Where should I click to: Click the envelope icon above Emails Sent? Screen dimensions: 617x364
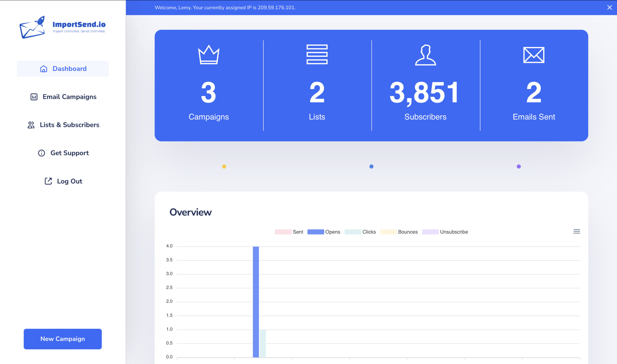coord(534,55)
